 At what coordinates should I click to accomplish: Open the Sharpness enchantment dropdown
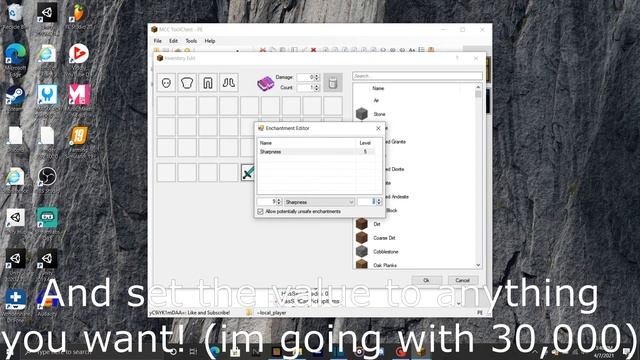[319, 202]
